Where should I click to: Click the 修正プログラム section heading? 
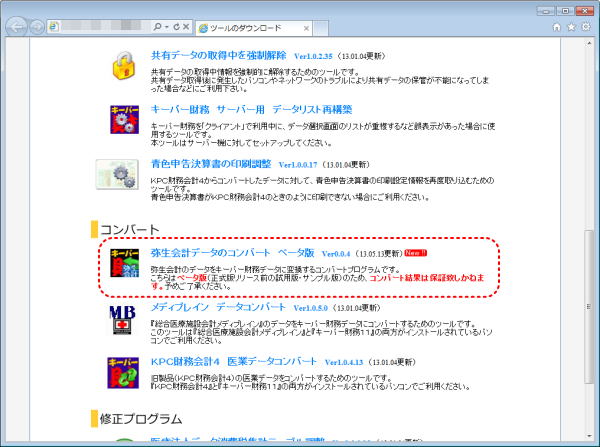coord(141,419)
